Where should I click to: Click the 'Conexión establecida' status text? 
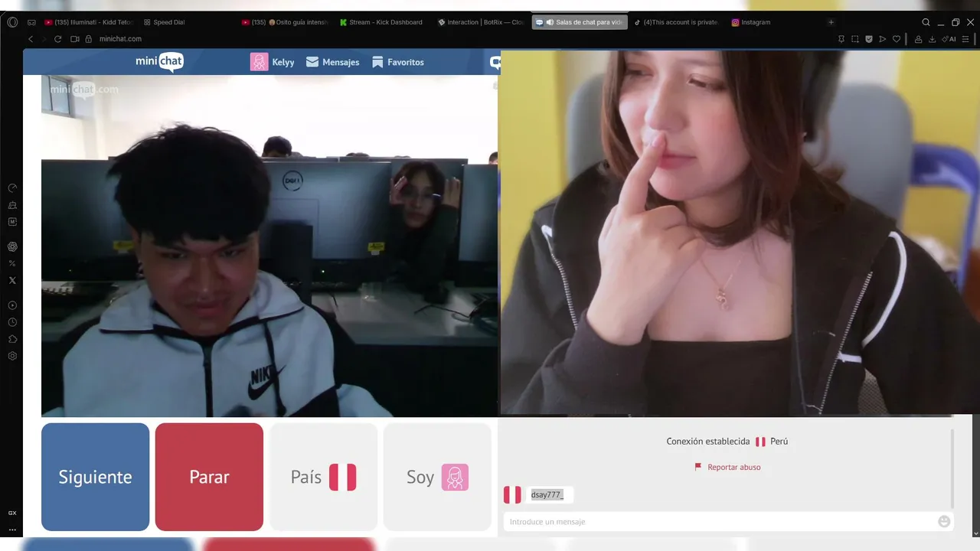pyautogui.click(x=708, y=442)
